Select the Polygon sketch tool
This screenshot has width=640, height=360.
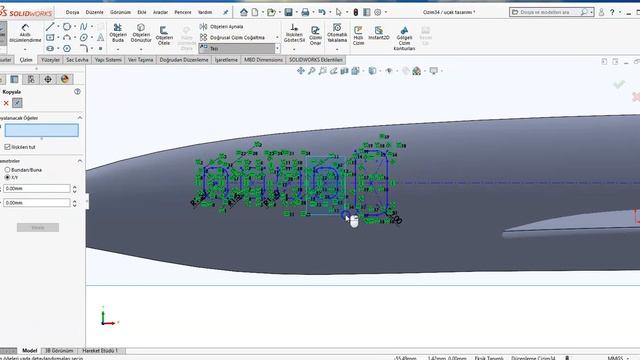[x=67, y=48]
